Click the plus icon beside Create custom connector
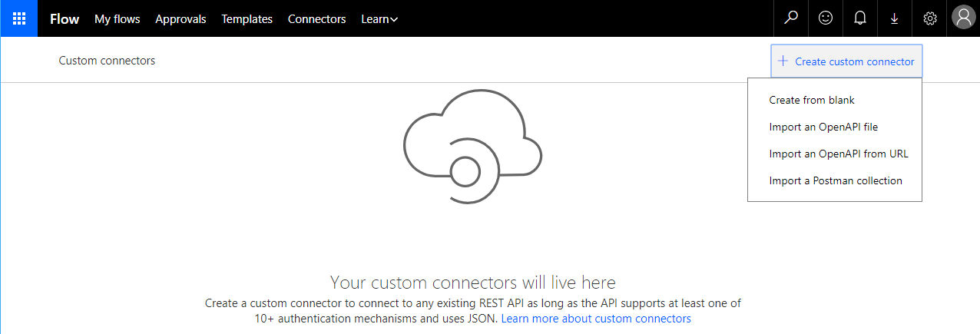The width and height of the screenshot is (980, 334). (783, 61)
